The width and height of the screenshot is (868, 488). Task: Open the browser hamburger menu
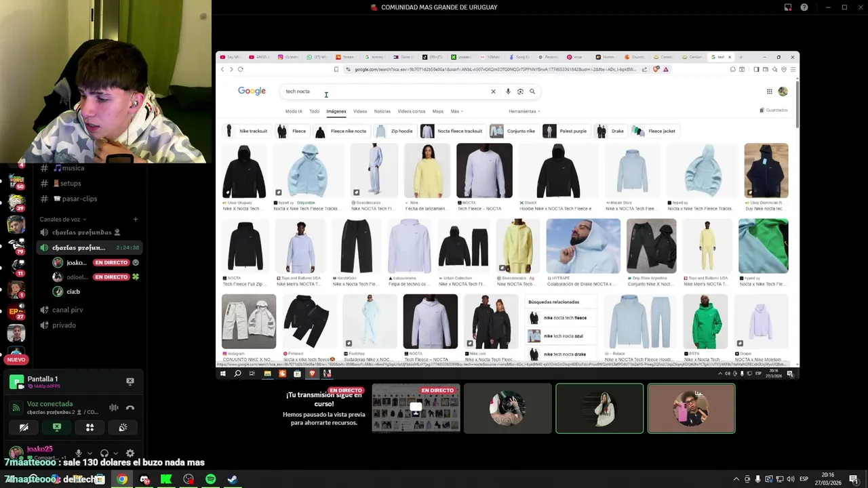tap(793, 69)
